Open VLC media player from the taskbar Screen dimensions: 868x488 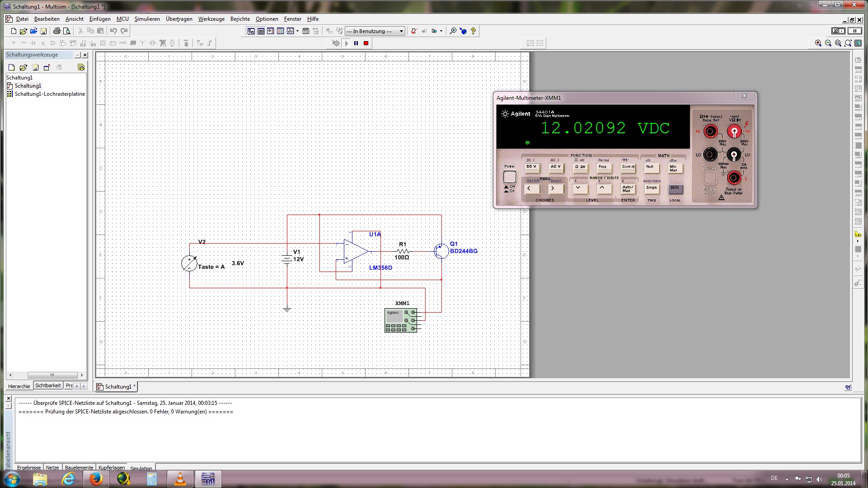tap(180, 479)
